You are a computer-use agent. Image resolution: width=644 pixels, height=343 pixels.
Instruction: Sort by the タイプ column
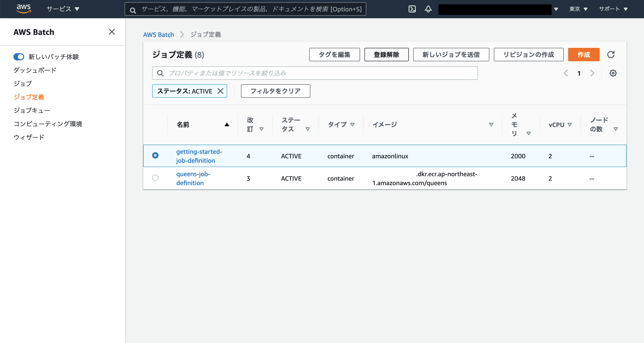352,124
